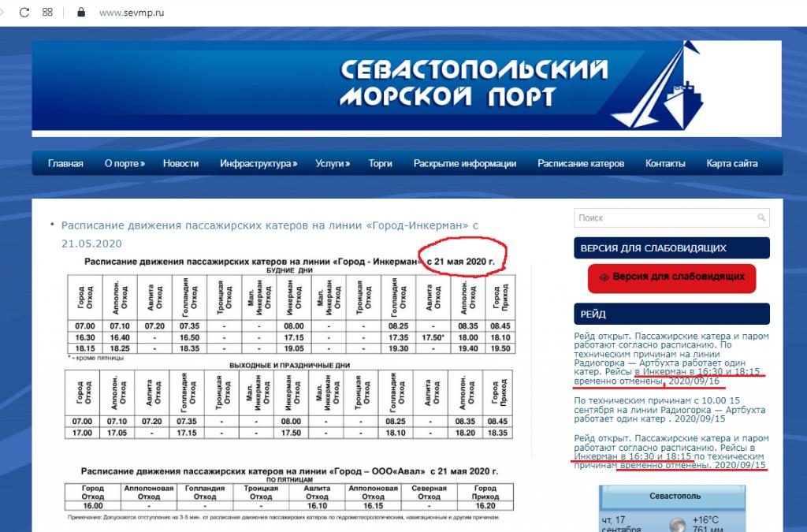807x532 pixels.
Task: Click 'чт, 17 сентября' date in weather widget
Action: (621, 525)
